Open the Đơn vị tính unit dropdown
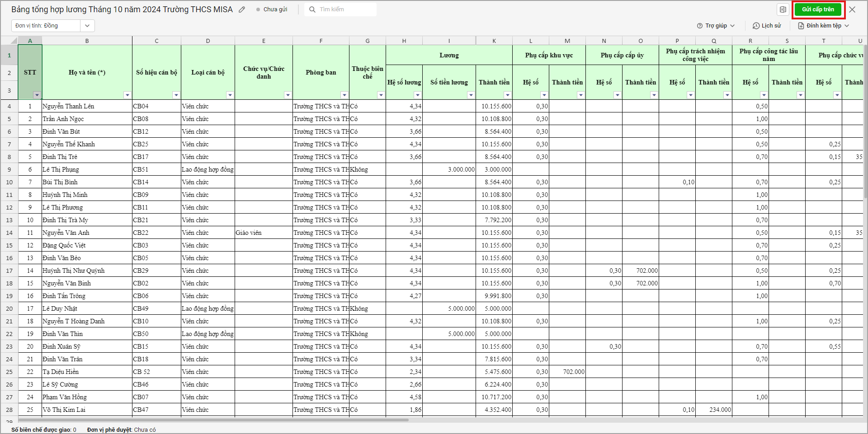 click(87, 26)
